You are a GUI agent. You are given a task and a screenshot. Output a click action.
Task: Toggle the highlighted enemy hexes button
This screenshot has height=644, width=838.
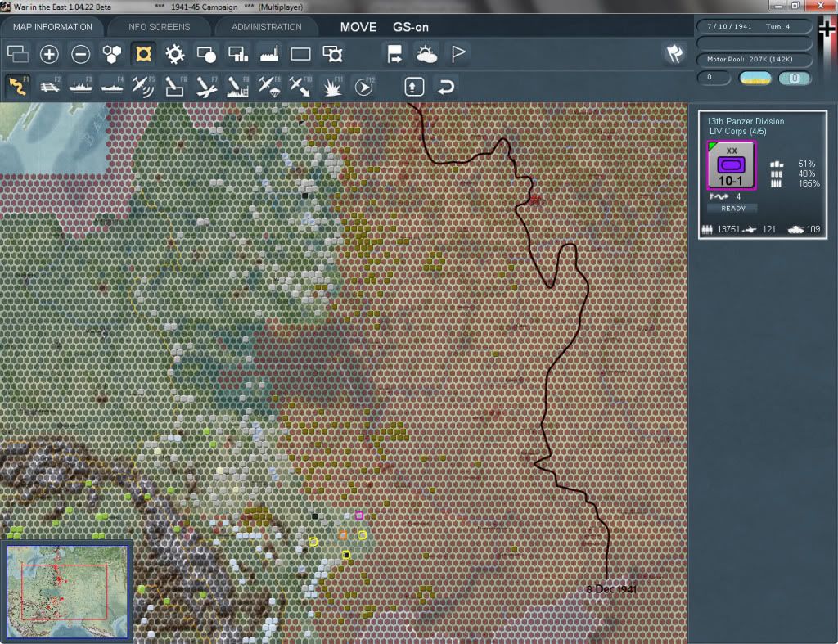coord(143,54)
